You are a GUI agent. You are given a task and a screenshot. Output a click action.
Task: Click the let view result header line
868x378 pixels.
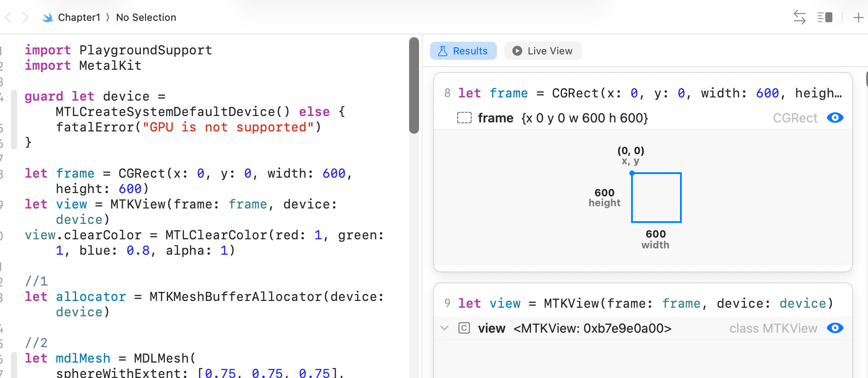point(642,304)
